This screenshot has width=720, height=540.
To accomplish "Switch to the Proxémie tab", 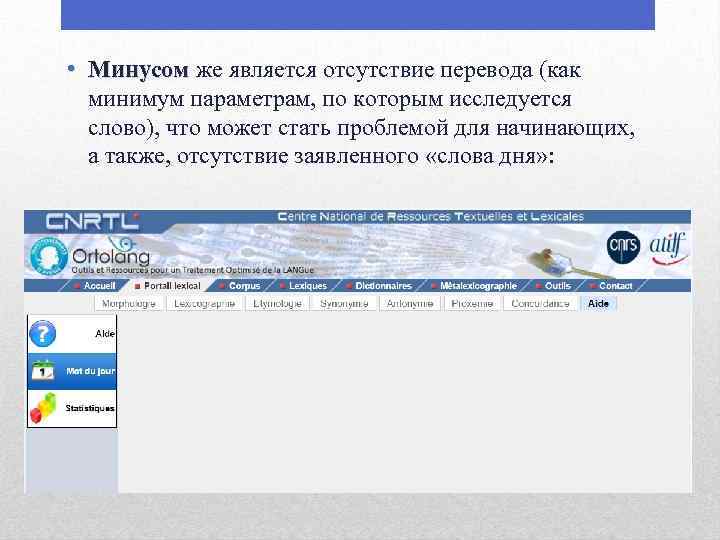I will (x=472, y=304).
